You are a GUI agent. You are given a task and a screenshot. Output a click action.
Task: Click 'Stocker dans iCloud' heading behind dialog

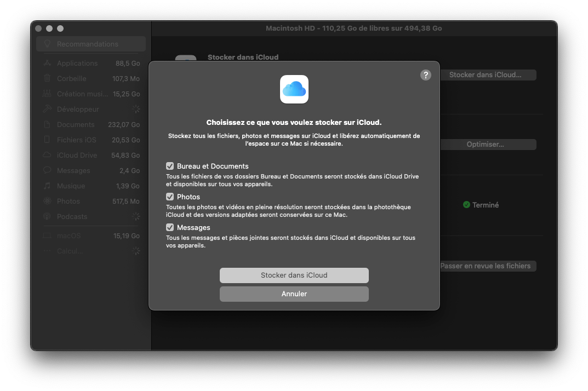click(x=243, y=57)
